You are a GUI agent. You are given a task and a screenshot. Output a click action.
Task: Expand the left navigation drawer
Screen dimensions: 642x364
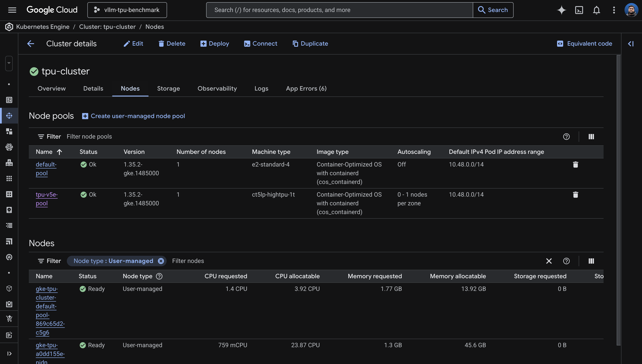tap(9, 354)
